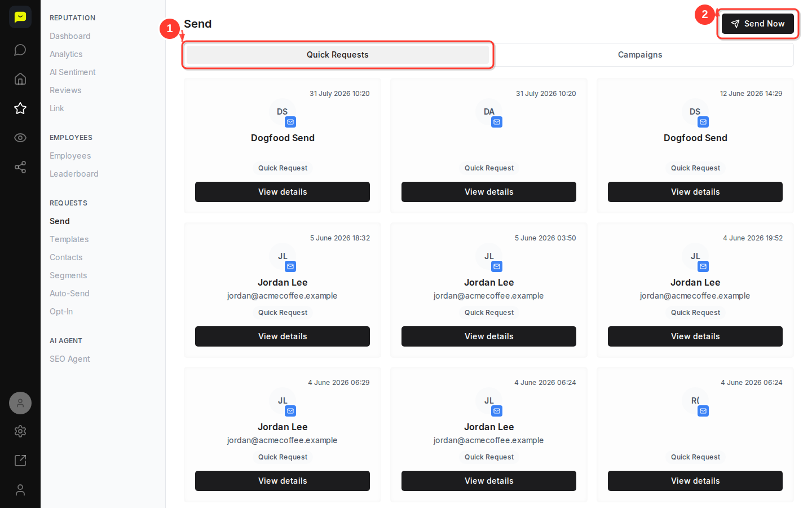
Task: Click JL avatar on 5 June 03:50 card
Action: pos(489,256)
